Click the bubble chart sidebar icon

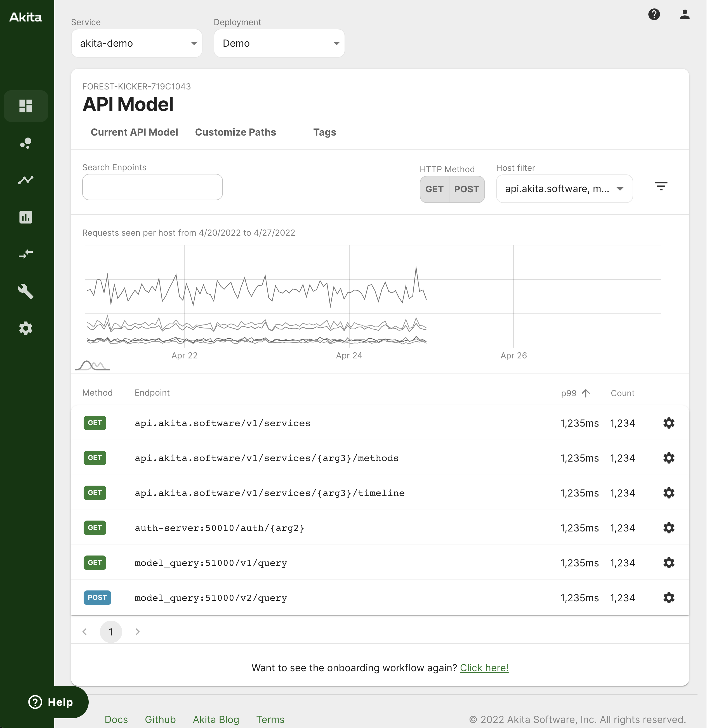click(26, 143)
